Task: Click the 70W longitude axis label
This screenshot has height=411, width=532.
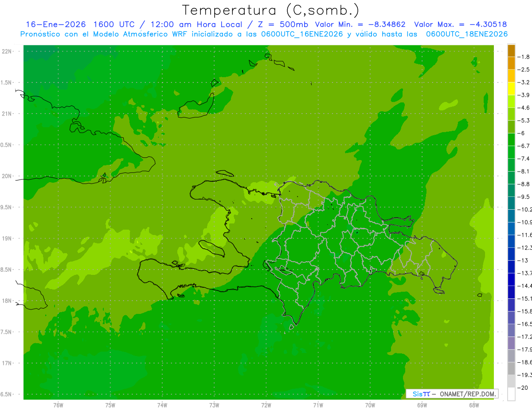Action: point(370,405)
